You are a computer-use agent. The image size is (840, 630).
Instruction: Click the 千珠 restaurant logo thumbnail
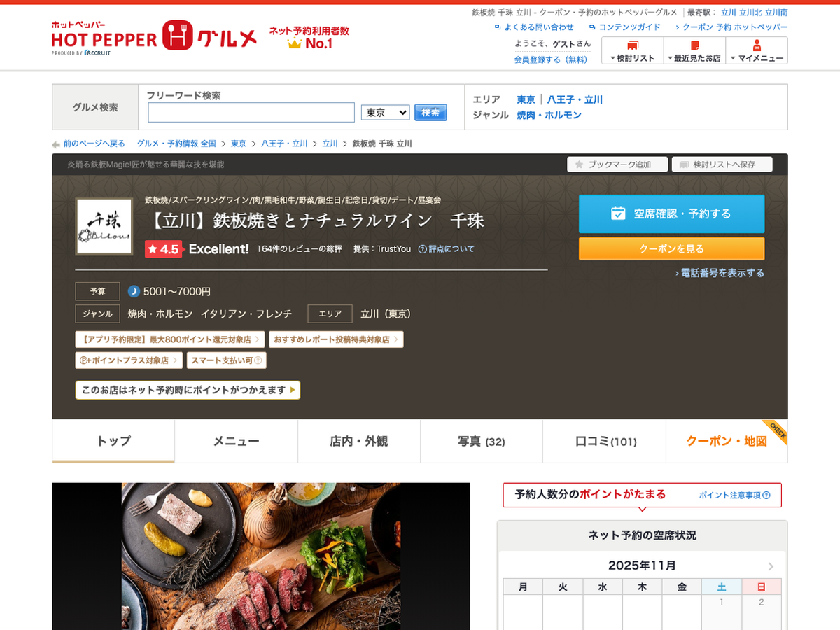104,227
